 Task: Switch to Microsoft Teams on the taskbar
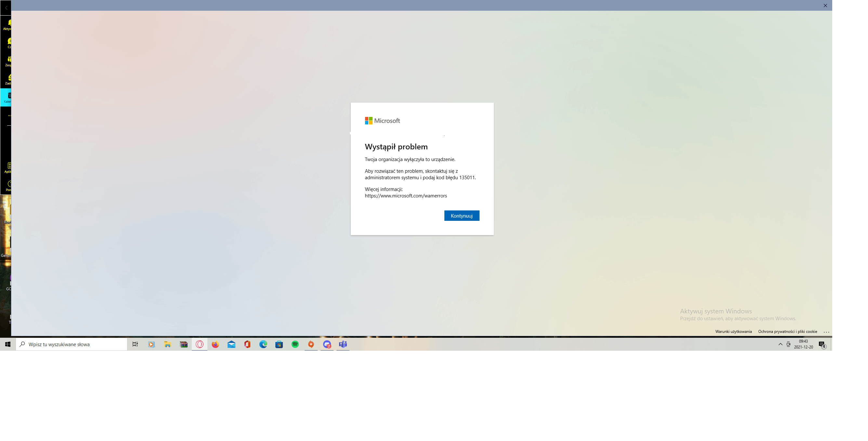pos(343,344)
